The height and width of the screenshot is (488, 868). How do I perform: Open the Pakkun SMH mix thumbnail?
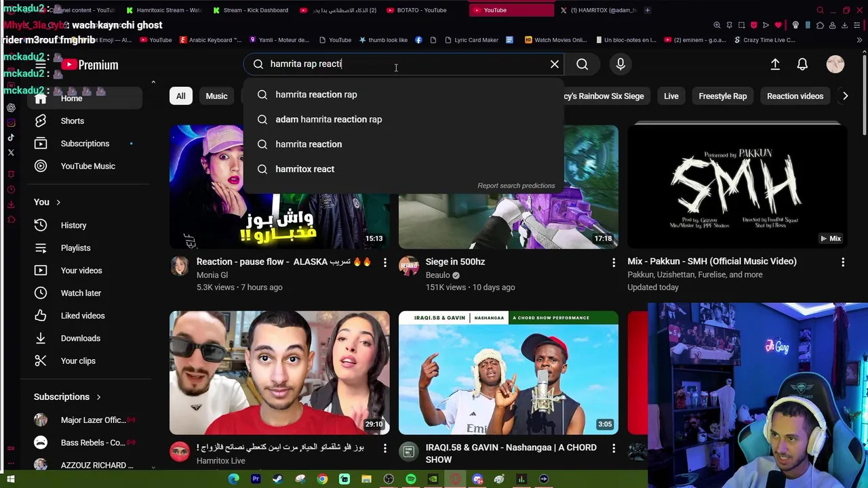point(737,186)
